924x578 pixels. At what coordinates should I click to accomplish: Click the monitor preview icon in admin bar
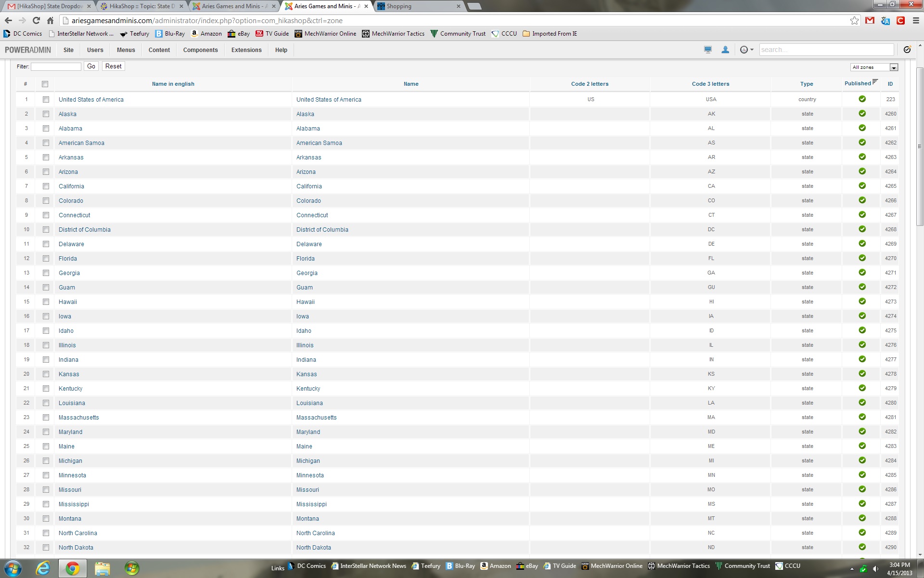(x=707, y=50)
